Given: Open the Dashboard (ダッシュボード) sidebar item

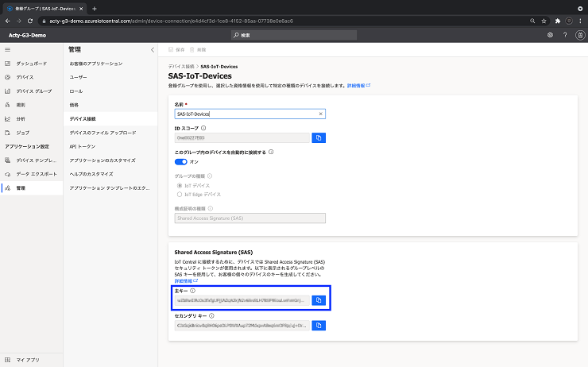Looking at the screenshot, I should 32,64.
